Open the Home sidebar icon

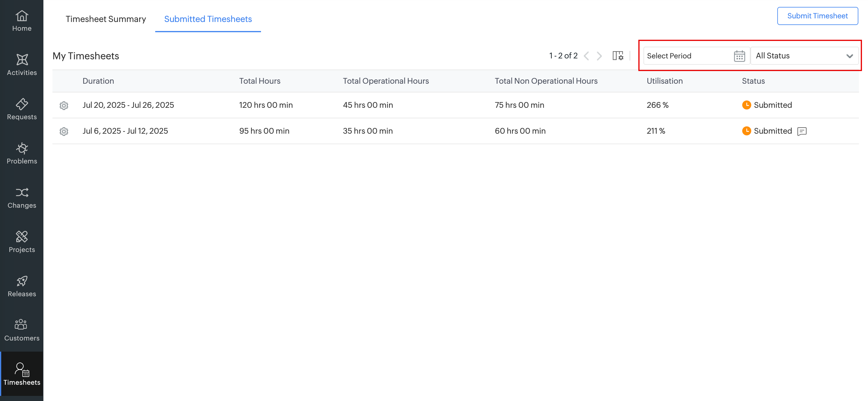(x=22, y=21)
